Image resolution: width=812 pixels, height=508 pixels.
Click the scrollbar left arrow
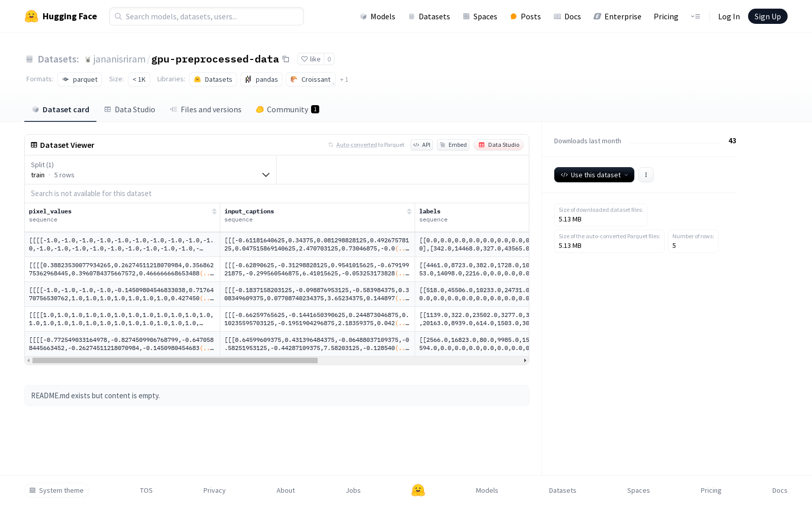point(28,360)
